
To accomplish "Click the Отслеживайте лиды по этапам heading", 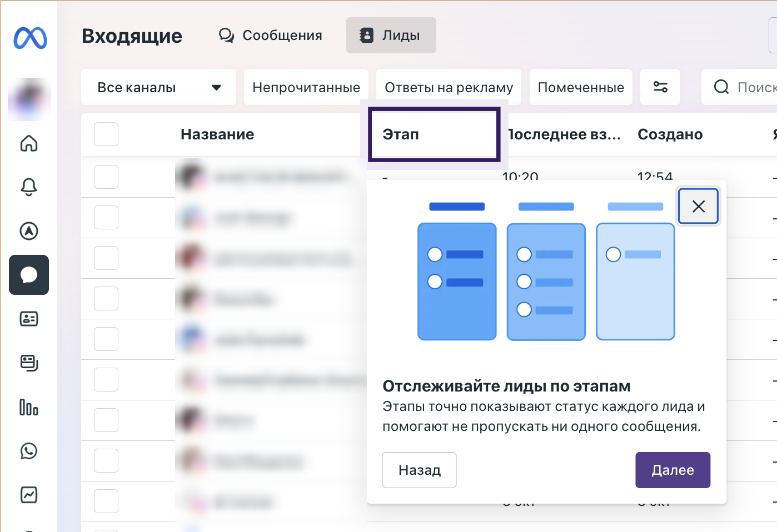I will [x=506, y=386].
